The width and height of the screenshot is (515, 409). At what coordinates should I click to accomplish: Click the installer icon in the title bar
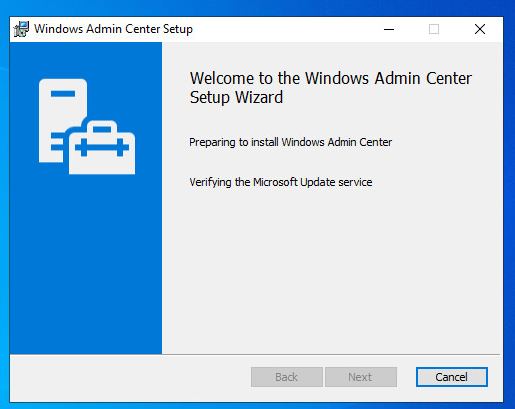tap(21, 29)
